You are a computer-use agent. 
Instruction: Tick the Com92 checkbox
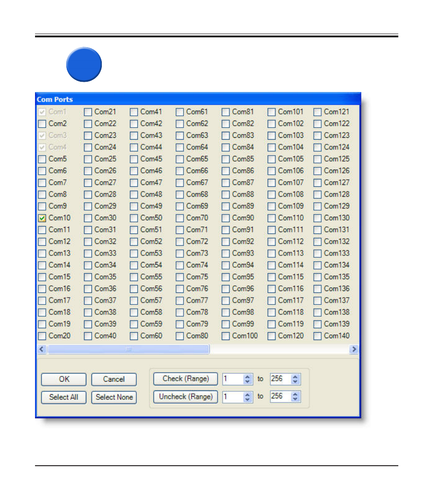(226, 241)
